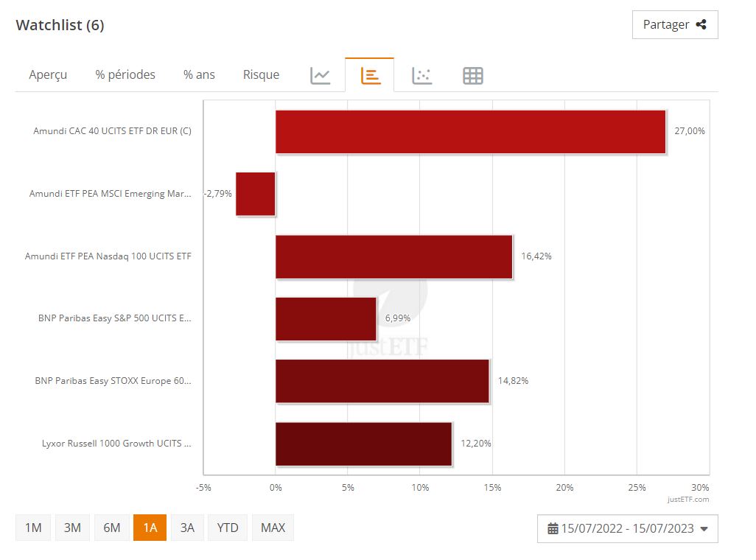Switch period to YTD

pos(227,528)
